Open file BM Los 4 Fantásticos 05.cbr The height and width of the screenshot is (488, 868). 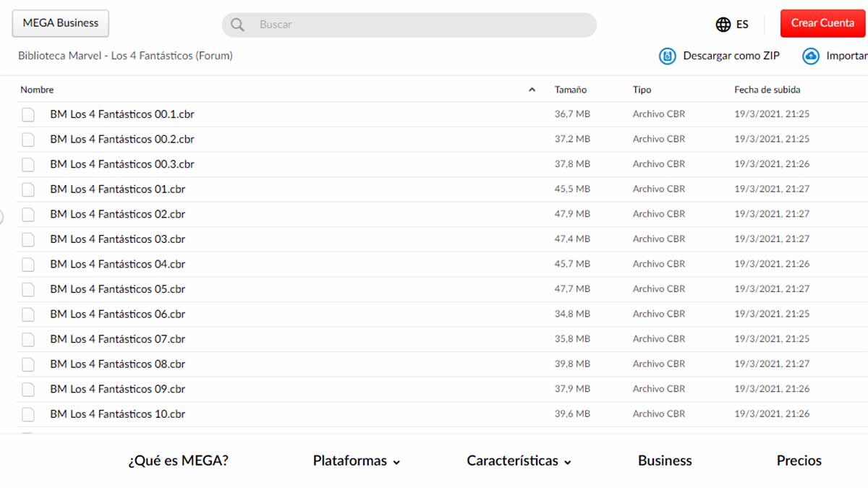(x=117, y=289)
